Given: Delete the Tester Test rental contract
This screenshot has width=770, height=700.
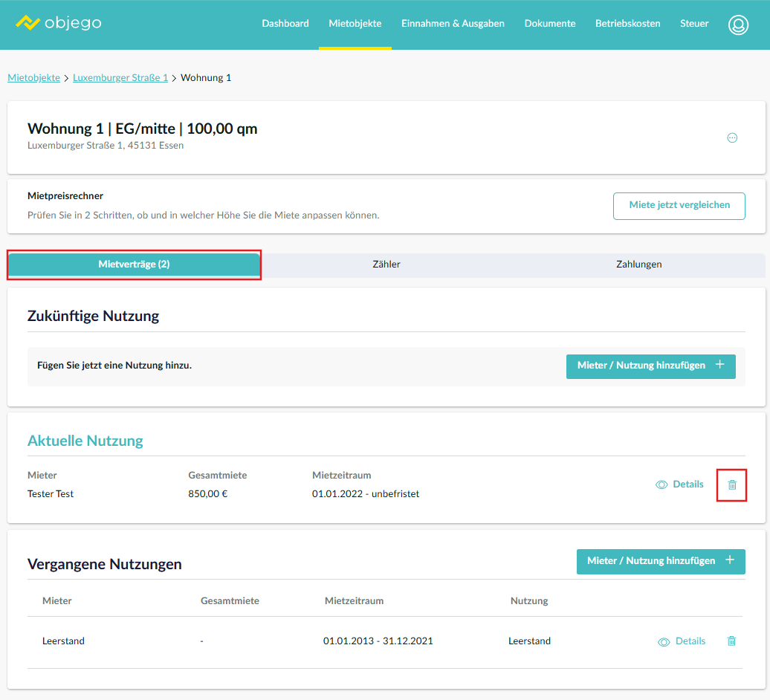Looking at the screenshot, I should (732, 485).
